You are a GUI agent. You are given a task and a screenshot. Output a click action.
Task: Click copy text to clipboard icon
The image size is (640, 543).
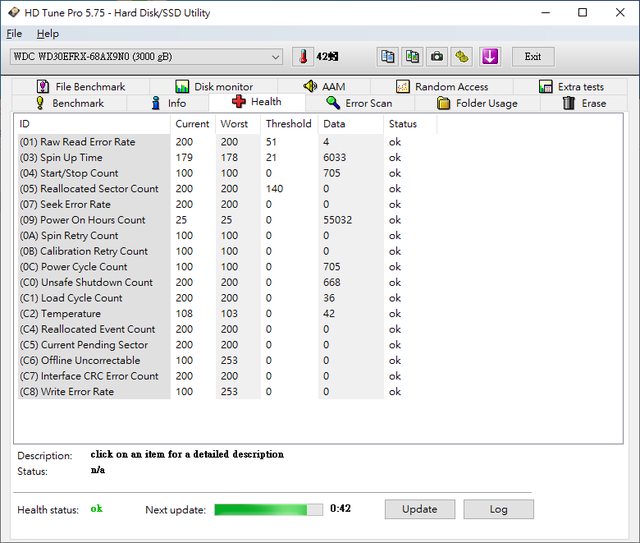click(x=387, y=57)
